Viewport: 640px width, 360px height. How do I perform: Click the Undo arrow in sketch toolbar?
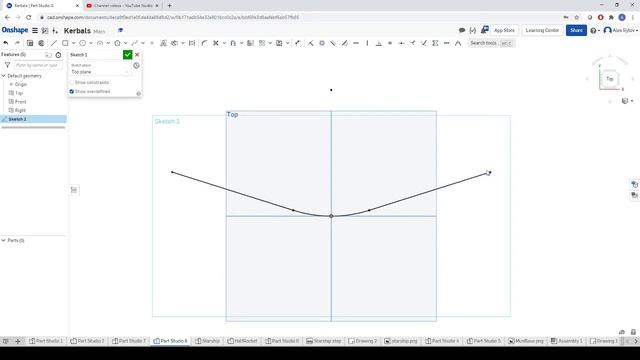(6, 43)
